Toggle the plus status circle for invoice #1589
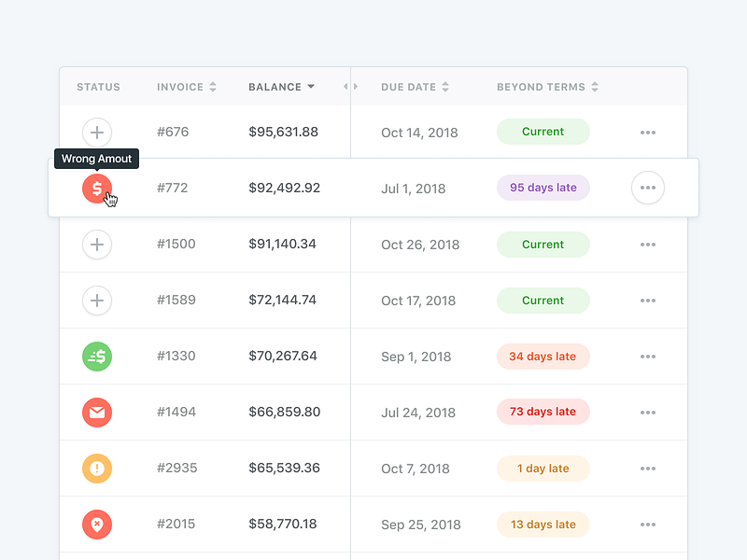747x560 pixels. tap(97, 300)
